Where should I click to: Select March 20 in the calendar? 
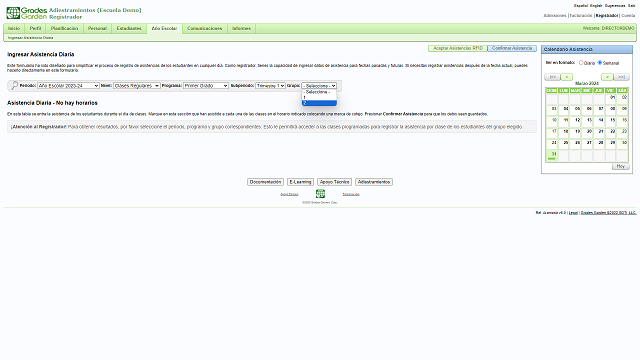587,133
